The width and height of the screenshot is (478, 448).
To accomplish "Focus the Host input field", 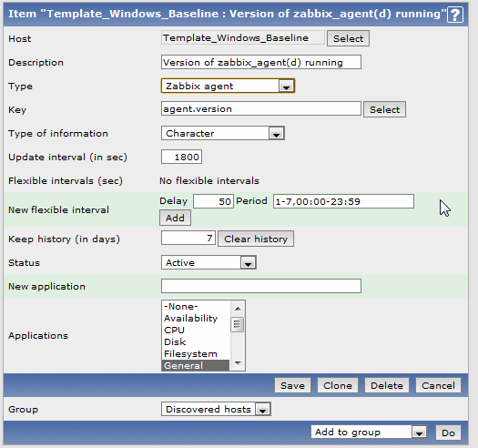I will (243, 38).
